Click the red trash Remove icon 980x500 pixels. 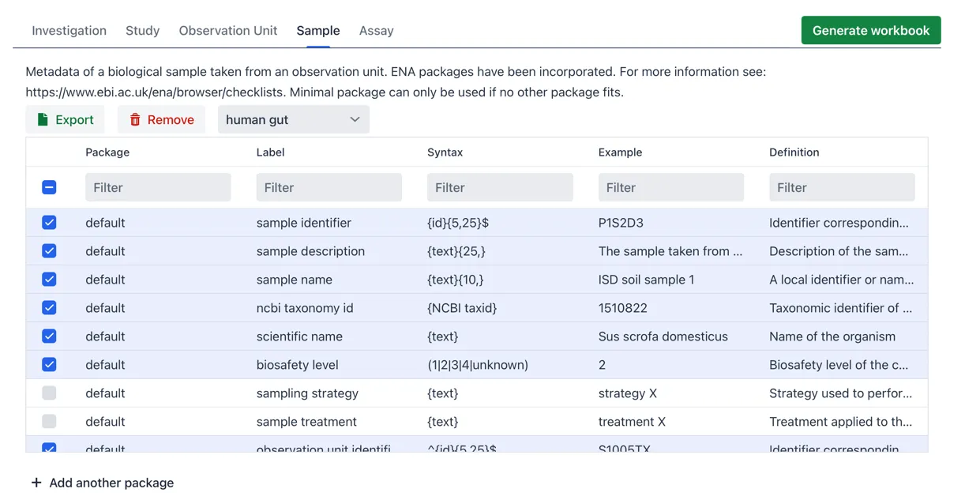click(135, 119)
